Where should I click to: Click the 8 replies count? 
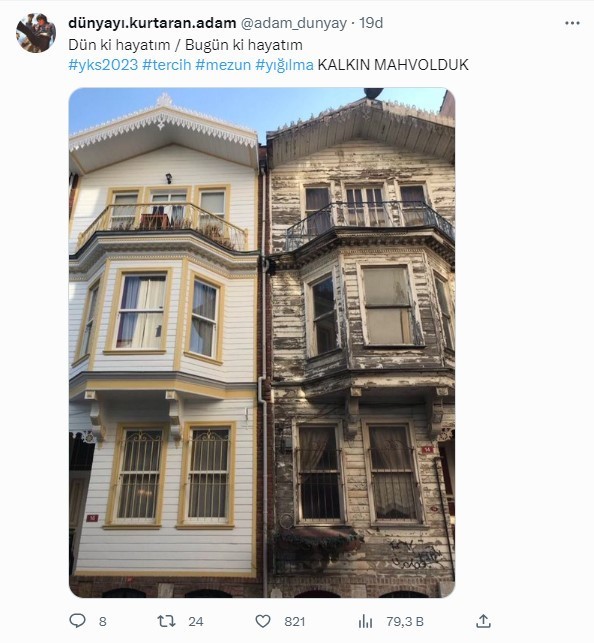(x=102, y=622)
